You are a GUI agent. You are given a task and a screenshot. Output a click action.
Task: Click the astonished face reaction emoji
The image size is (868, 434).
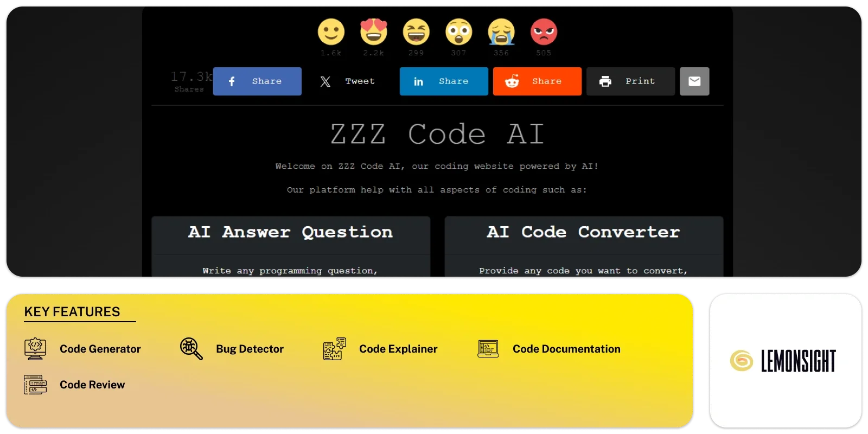pos(459,32)
